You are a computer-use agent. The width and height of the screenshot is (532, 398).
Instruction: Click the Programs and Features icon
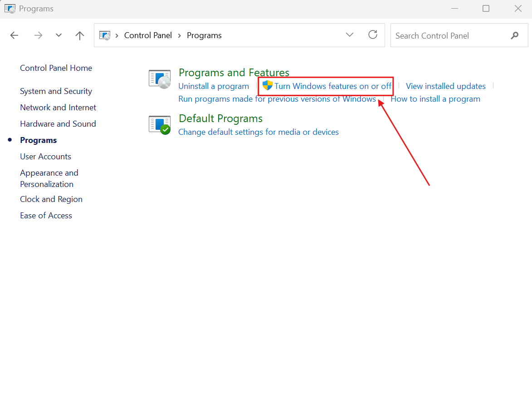point(160,79)
